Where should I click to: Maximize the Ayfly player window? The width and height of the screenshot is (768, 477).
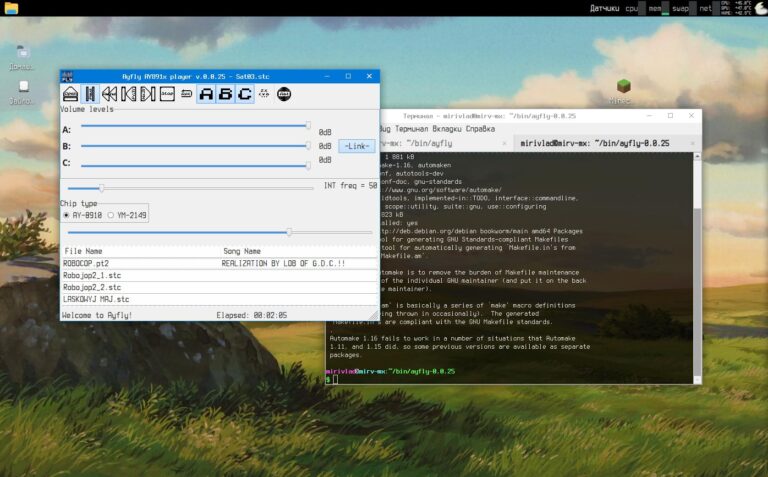click(348, 76)
